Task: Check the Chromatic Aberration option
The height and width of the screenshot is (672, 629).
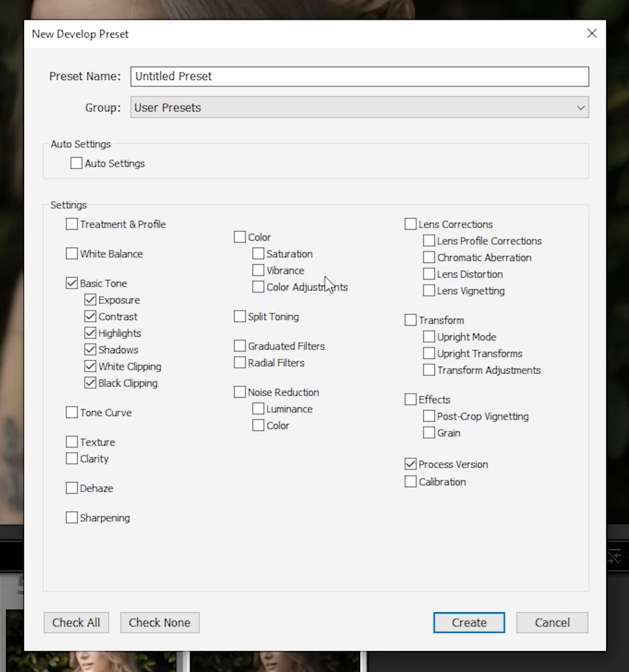Action: click(428, 257)
